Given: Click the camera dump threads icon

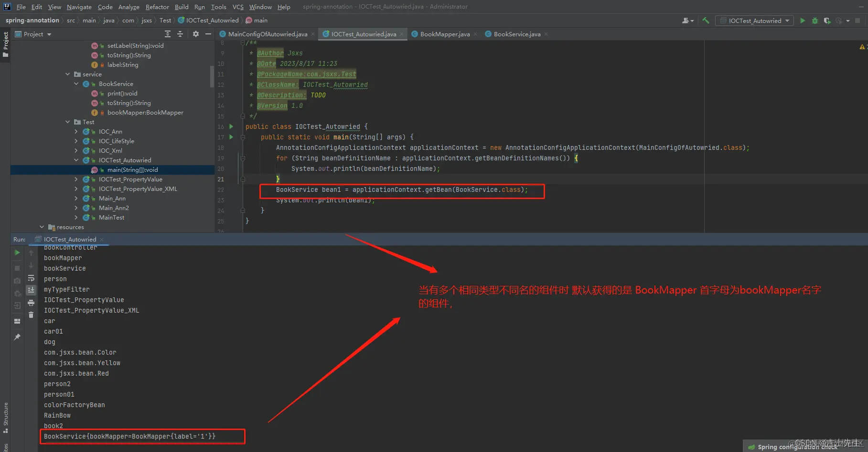Looking at the screenshot, I should click(x=17, y=281).
